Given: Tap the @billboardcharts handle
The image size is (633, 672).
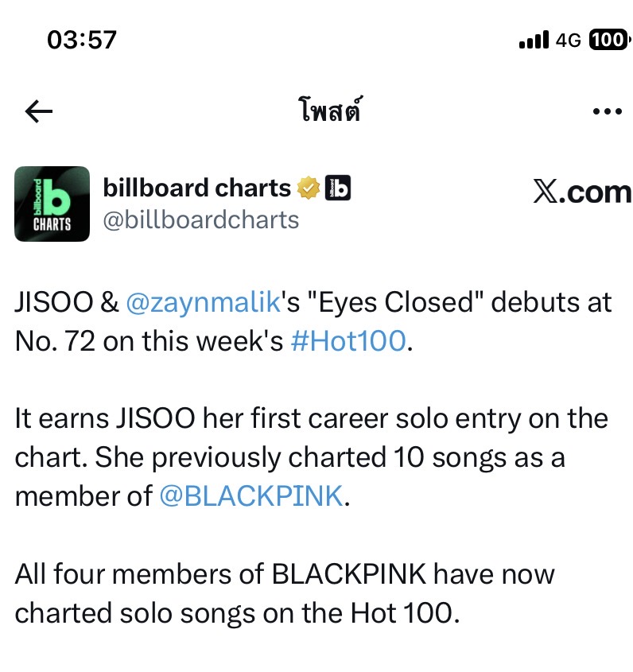Looking at the screenshot, I should (x=201, y=219).
